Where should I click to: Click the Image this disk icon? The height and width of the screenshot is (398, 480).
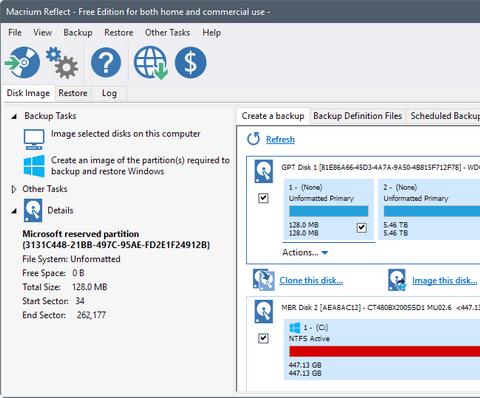point(397,280)
